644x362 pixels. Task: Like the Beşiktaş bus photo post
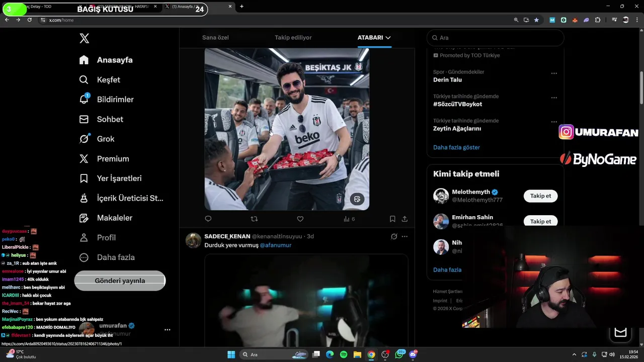click(x=300, y=219)
